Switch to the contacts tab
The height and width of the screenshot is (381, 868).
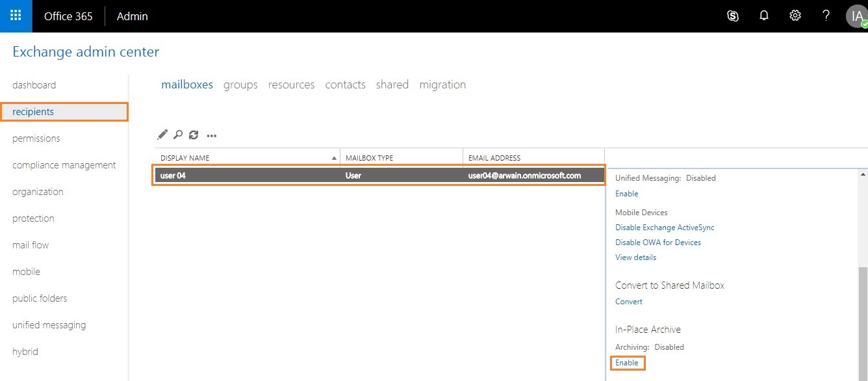(x=345, y=84)
